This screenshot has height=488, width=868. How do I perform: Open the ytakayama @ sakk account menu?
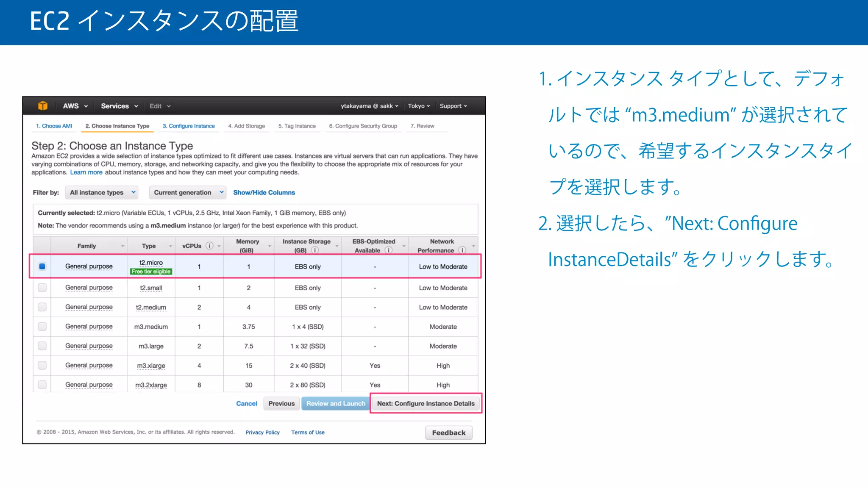coord(370,106)
